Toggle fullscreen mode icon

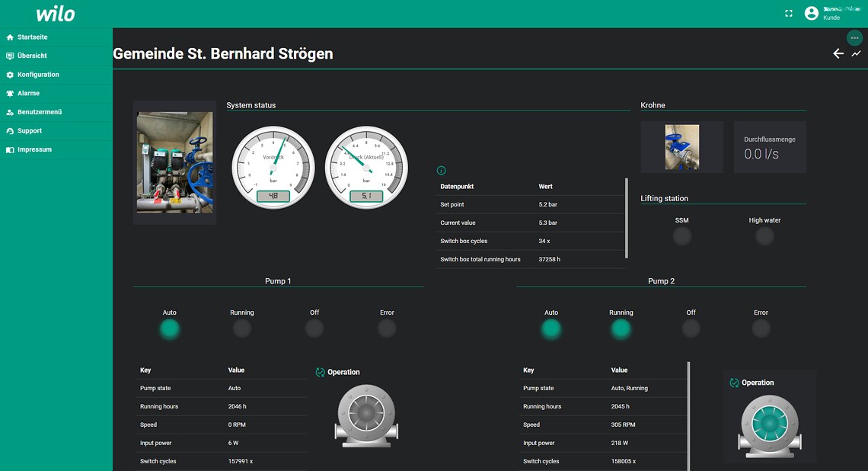pyautogui.click(x=789, y=14)
